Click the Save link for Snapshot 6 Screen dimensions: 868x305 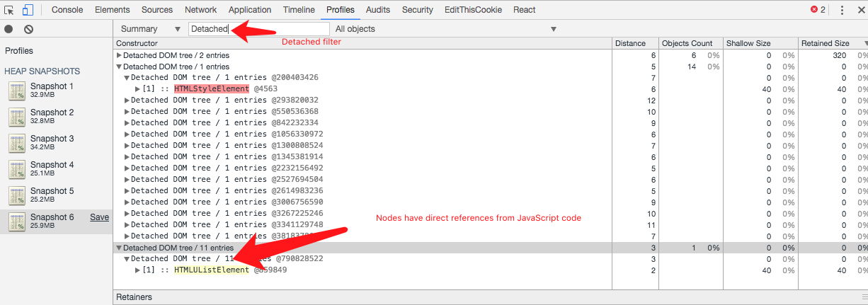point(99,217)
